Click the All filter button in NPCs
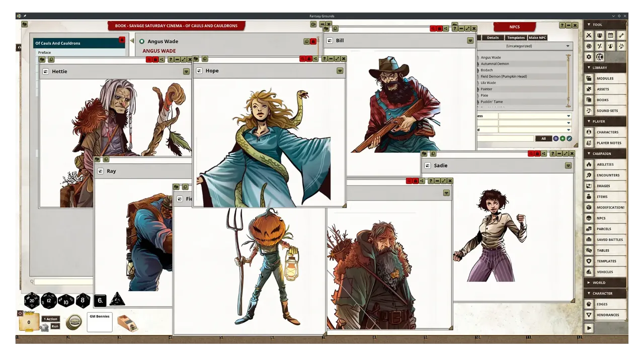This screenshot has width=644, height=362. click(x=543, y=139)
